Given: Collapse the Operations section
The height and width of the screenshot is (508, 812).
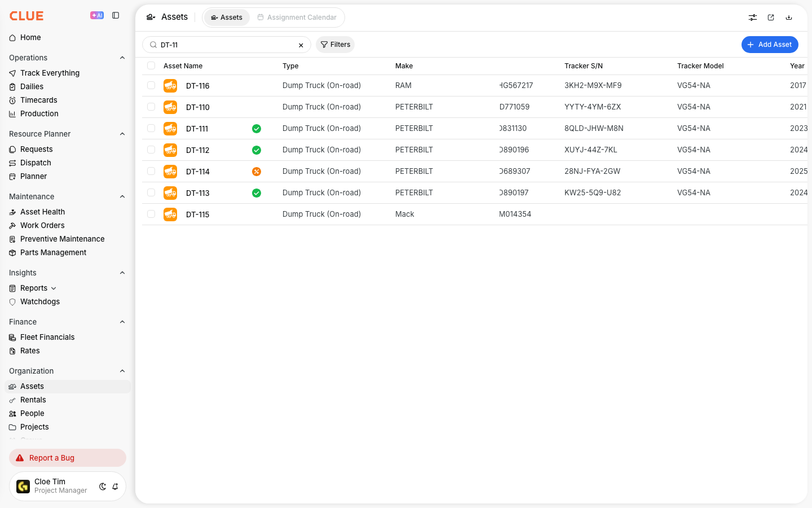Looking at the screenshot, I should [122, 58].
